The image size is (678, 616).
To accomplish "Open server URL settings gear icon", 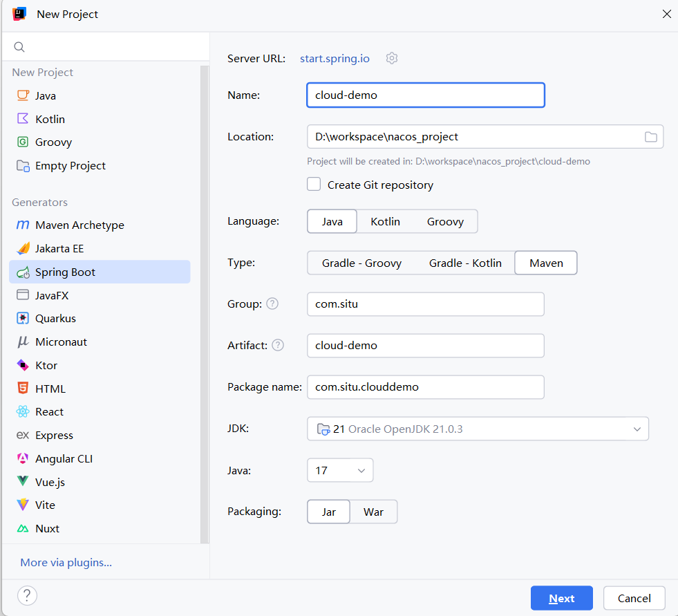I will point(391,58).
